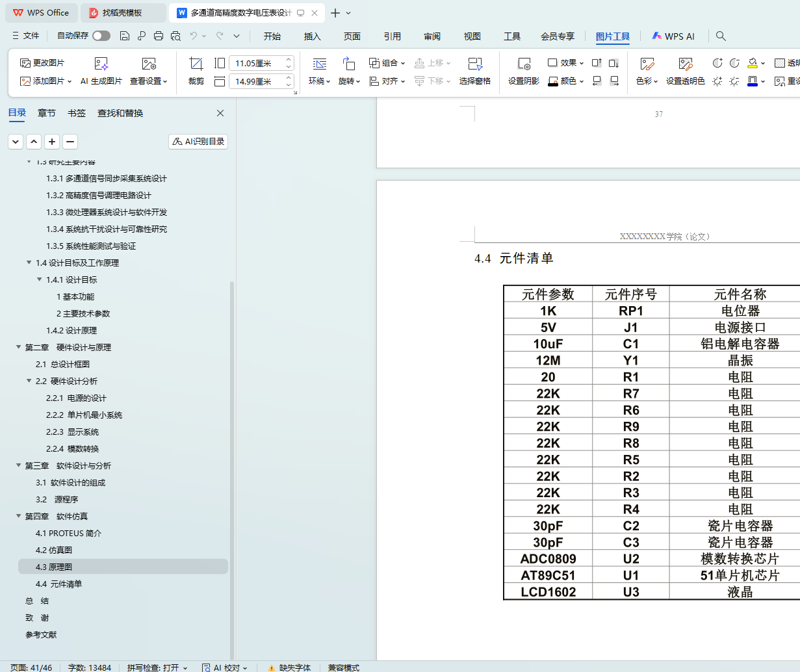800x672 pixels.
Task: Click the picture border color swatch under 颜色
Action: (x=553, y=81)
